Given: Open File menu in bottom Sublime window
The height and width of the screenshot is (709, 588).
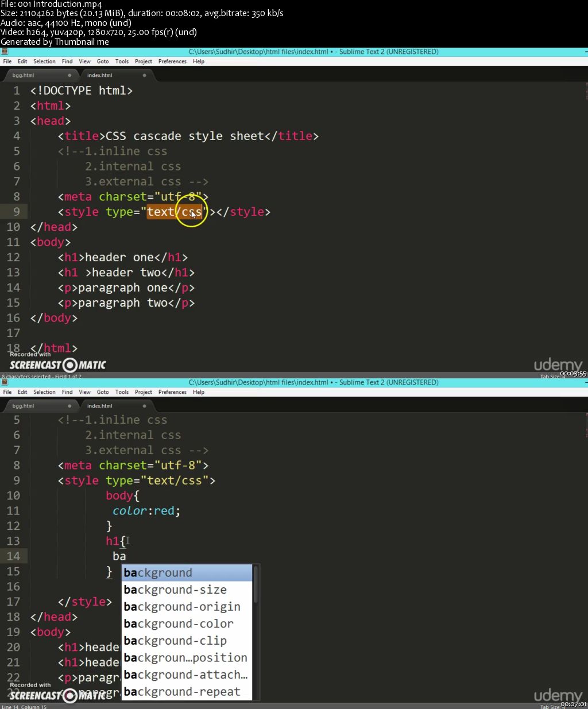Looking at the screenshot, I should coord(7,392).
